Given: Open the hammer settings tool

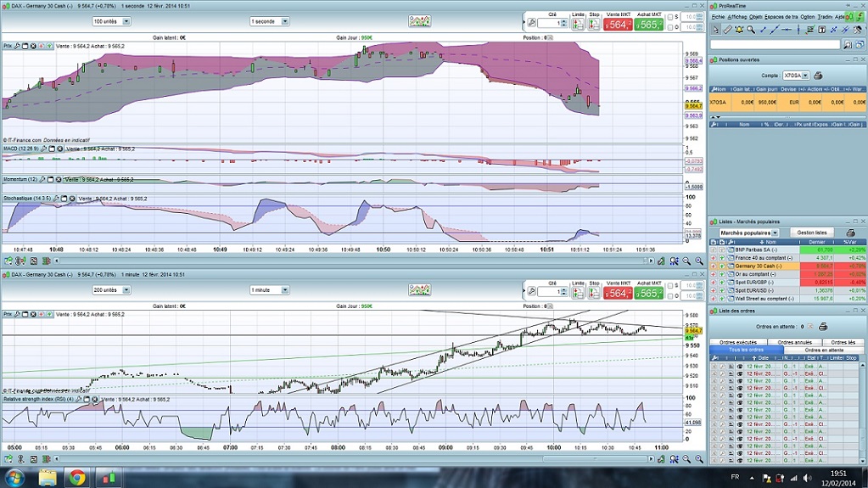Looking at the screenshot, I should point(858,30).
